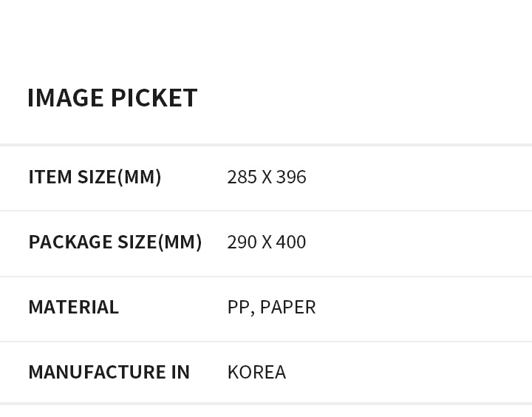Click the word PAPER in material row

287,308
